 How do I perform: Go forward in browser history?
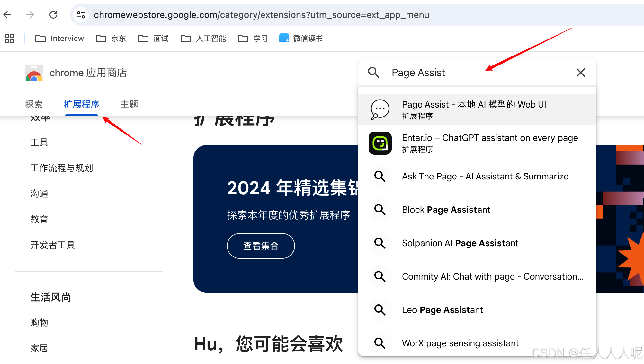[x=30, y=15]
